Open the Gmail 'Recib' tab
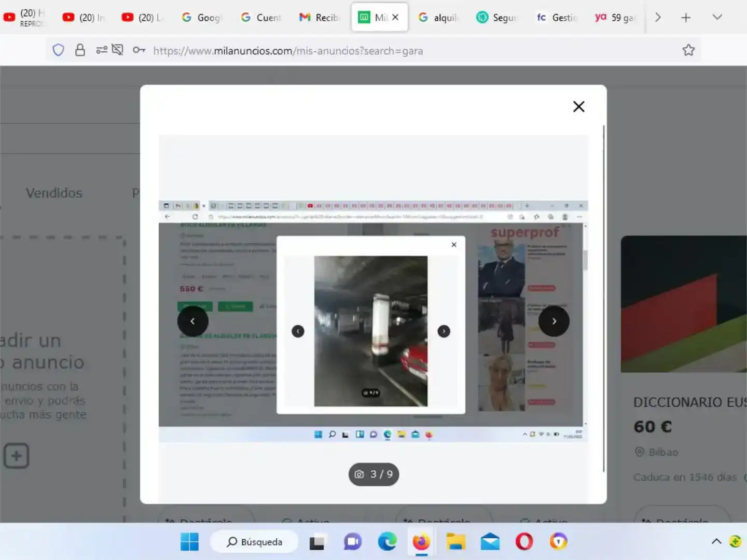 pyautogui.click(x=320, y=17)
